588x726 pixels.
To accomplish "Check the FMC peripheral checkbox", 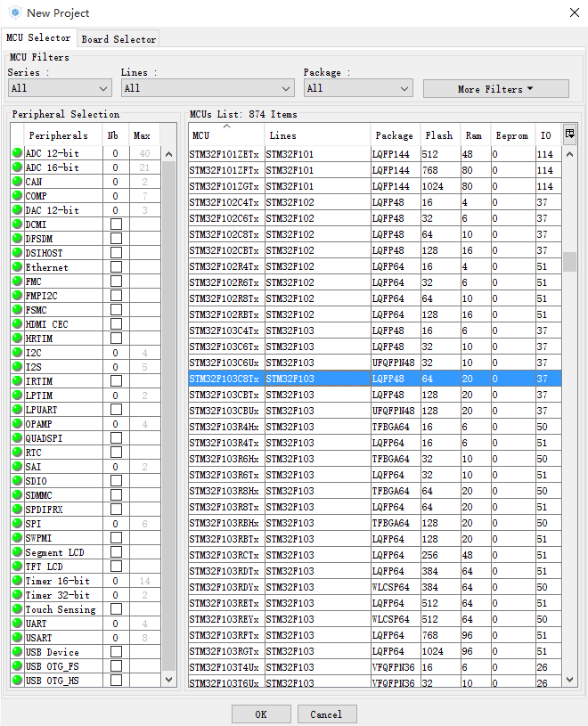I will pos(116,281).
